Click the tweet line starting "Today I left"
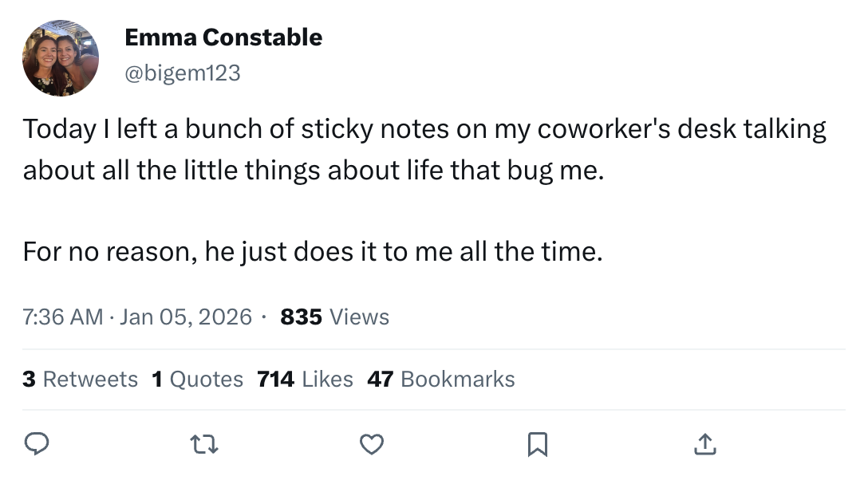The image size is (868, 480). coord(424,129)
